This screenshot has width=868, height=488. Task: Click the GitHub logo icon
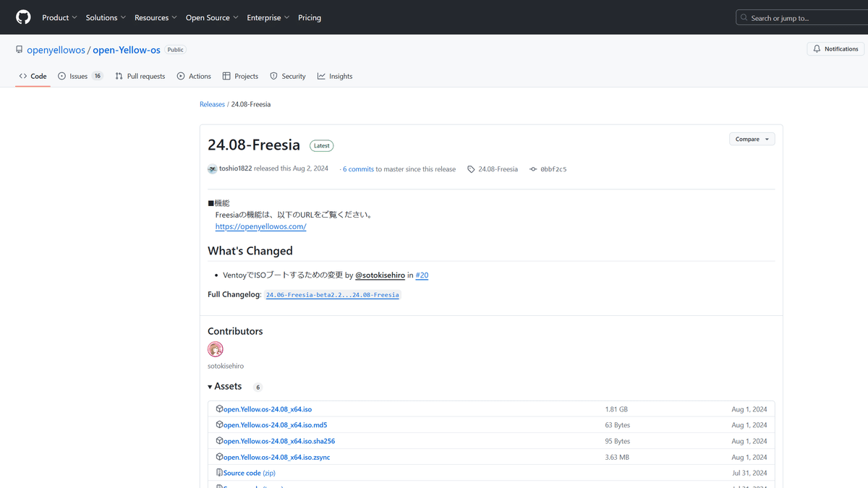(24, 17)
